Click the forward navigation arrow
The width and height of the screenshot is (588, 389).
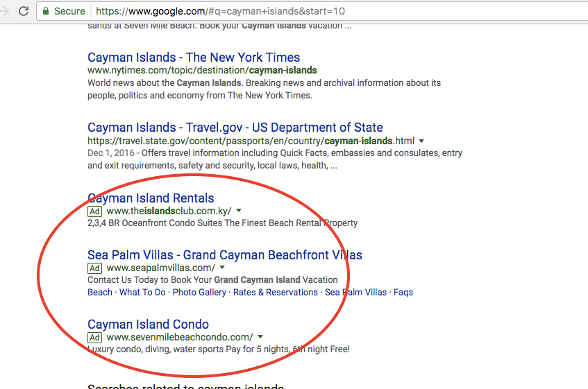coord(4,11)
